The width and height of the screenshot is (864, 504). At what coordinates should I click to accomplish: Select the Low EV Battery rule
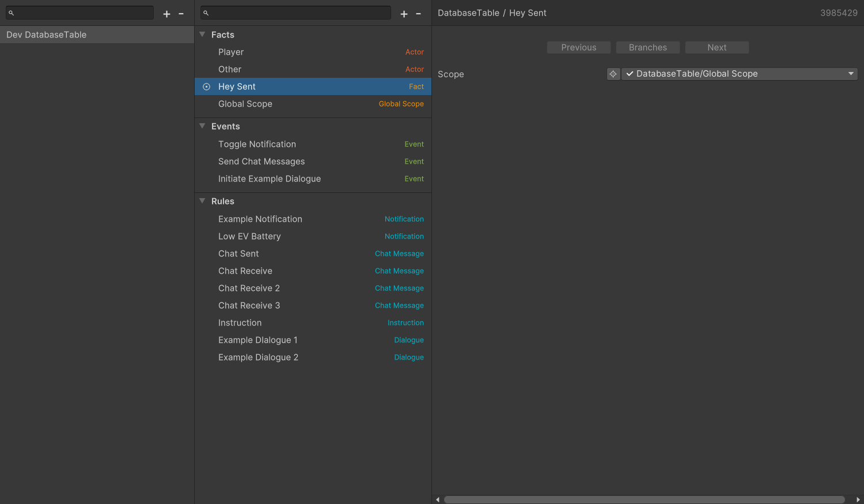coord(313,236)
